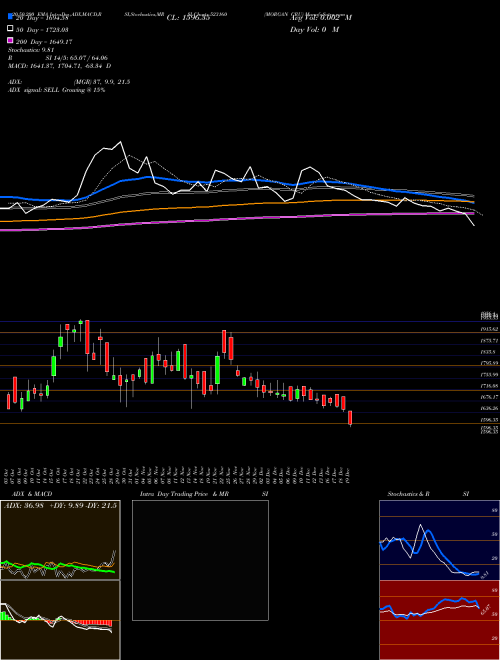Click the 'Intra Day Trading Price & MR' title
500x660 pixels.
[x=184, y=494]
